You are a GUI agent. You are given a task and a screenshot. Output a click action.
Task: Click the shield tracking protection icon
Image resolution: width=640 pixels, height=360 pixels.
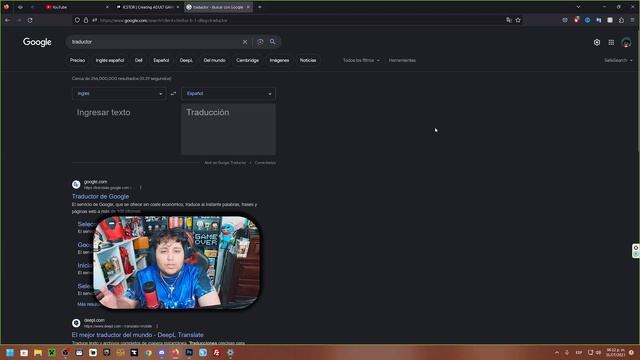[x=77, y=20]
